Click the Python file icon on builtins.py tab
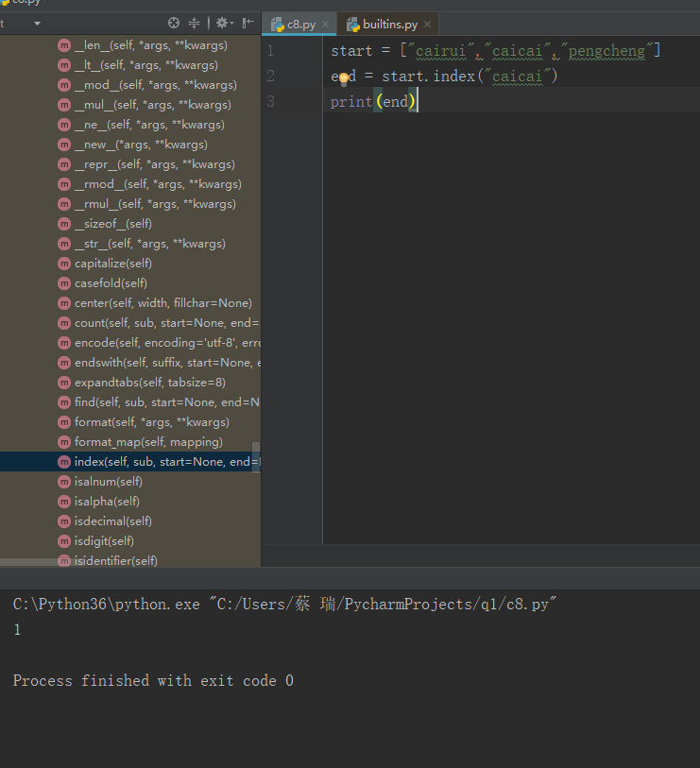 [352, 25]
